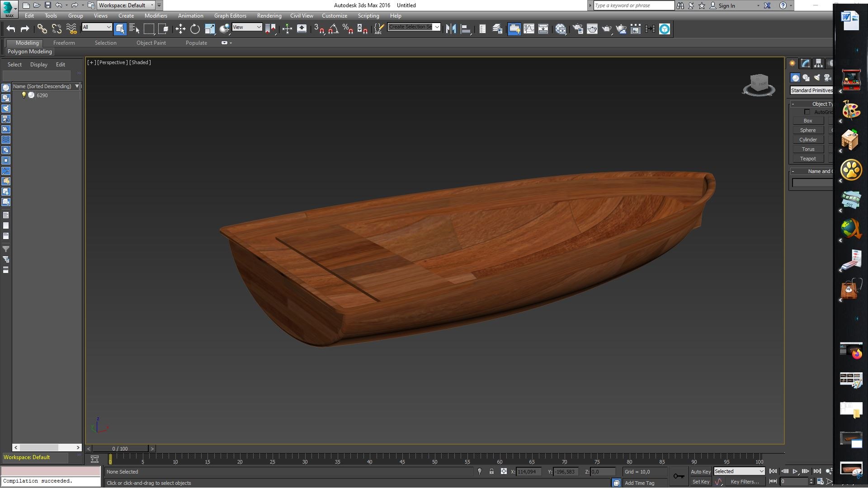The image size is (868, 488).
Task: Toggle Isolate Selection lightbulb in status bar
Action: (x=480, y=472)
